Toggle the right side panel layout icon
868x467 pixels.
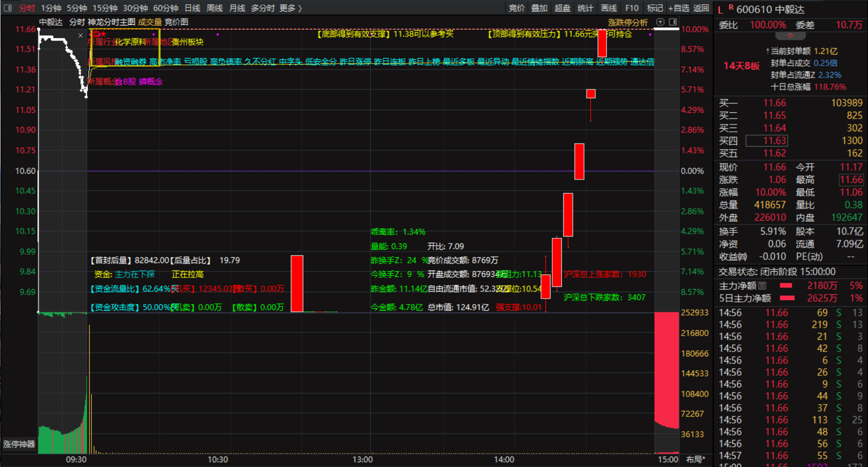[673, 22]
